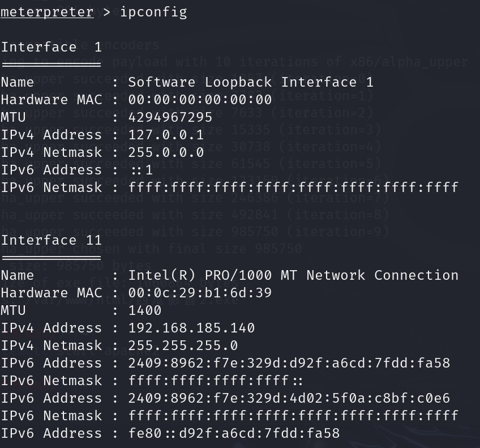This screenshot has height=448, width=480.
Task: Click the "Interface 1" heading
Action: coord(51,47)
